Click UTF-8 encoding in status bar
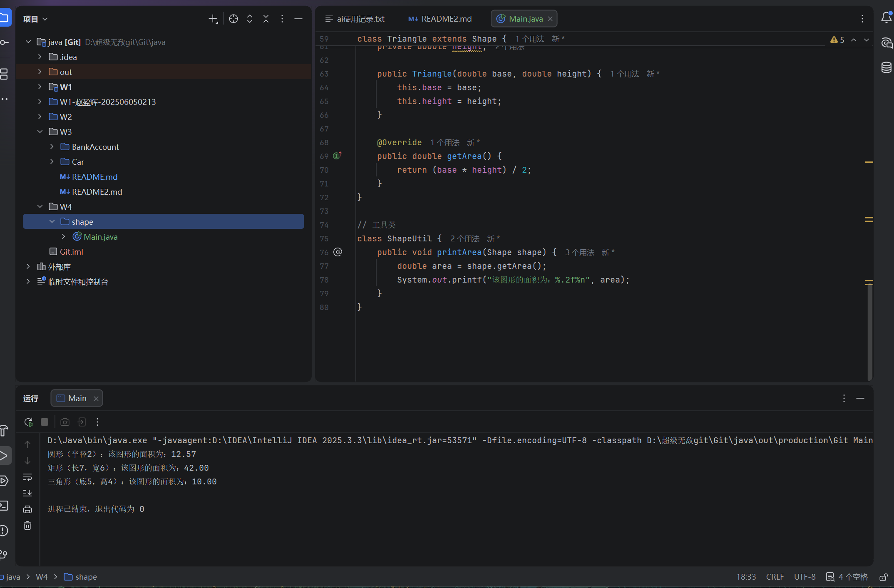The height and width of the screenshot is (588, 894). click(805, 577)
